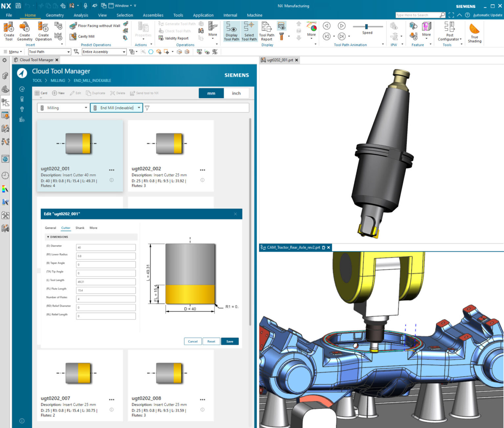This screenshot has width=504, height=428.
Task: Save the ugt0202_001 tool edits
Action: point(230,341)
